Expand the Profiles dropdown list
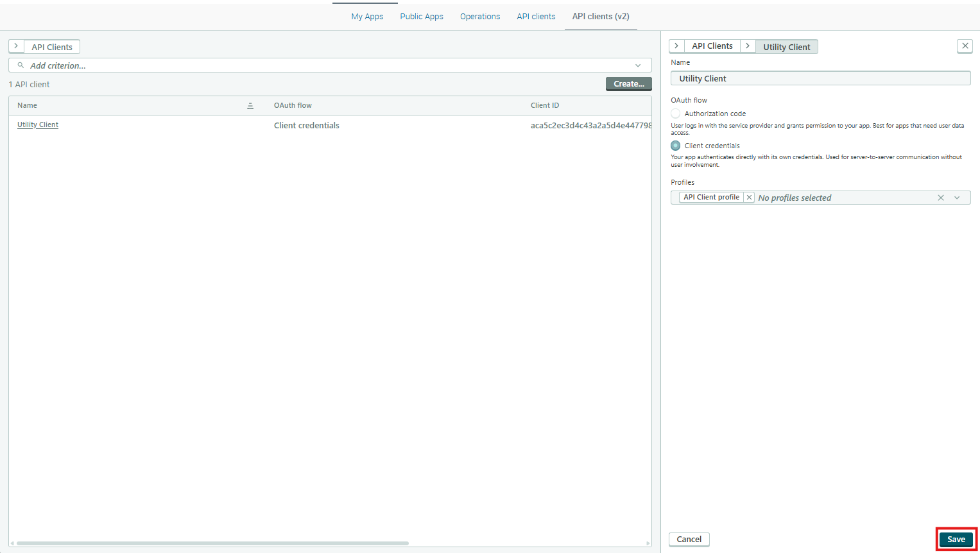This screenshot has height=553, width=980. [957, 198]
